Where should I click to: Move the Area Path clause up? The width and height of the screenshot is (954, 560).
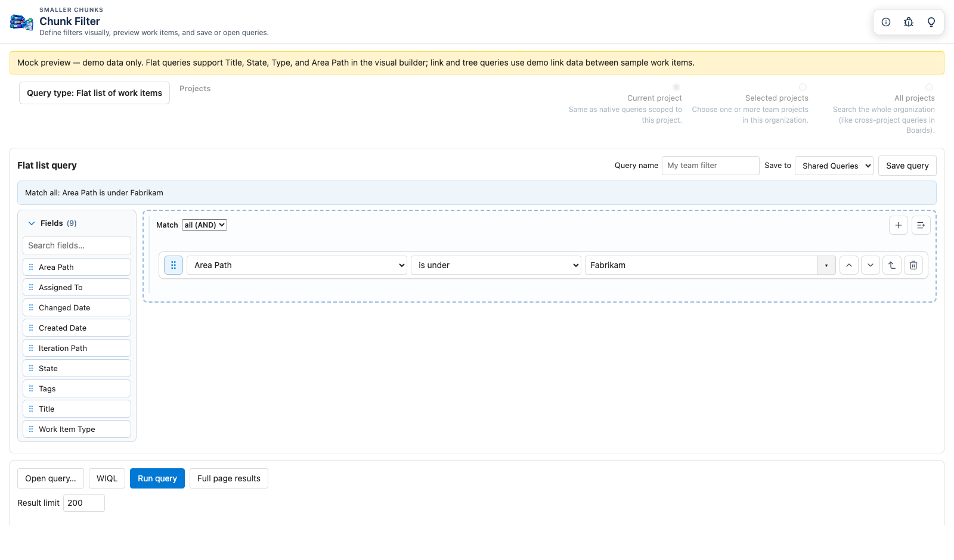(x=849, y=265)
